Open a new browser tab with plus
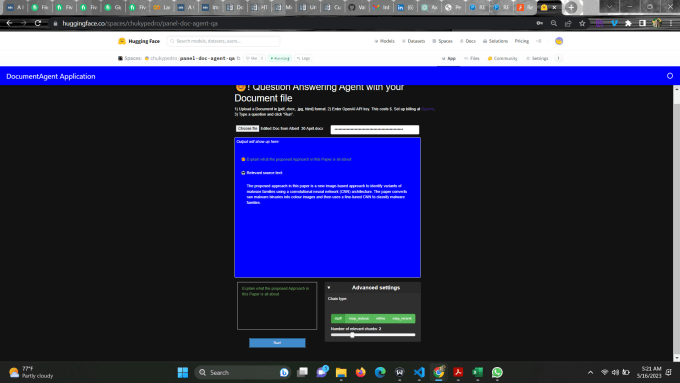The width and height of the screenshot is (680, 383). coord(571,7)
